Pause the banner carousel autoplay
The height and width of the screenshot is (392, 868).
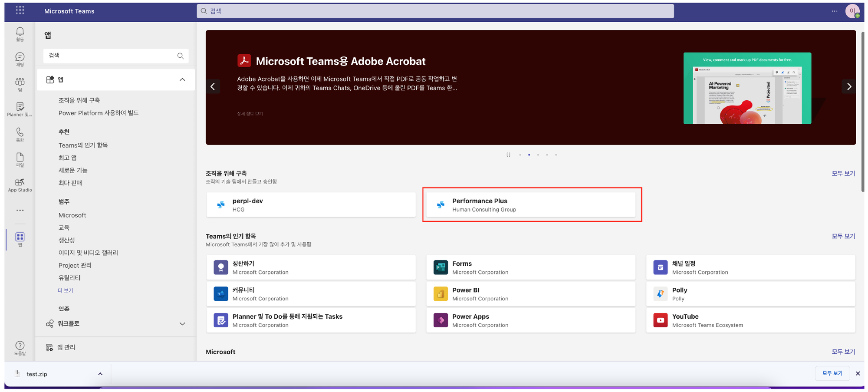point(508,155)
